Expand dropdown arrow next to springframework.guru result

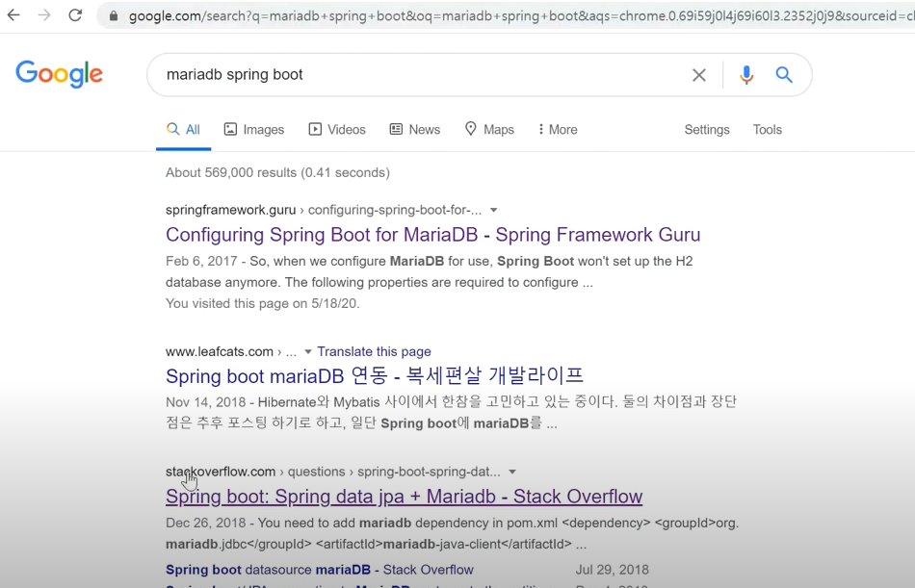(x=494, y=210)
